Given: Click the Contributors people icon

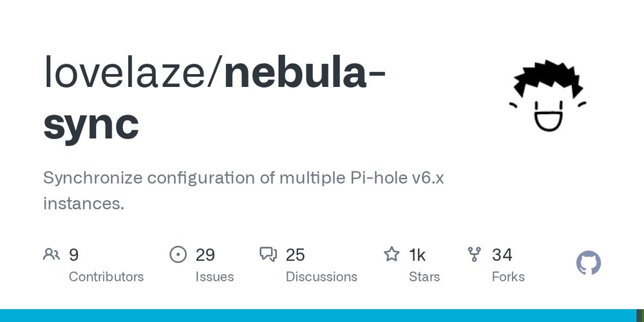Looking at the screenshot, I should tap(52, 254).
